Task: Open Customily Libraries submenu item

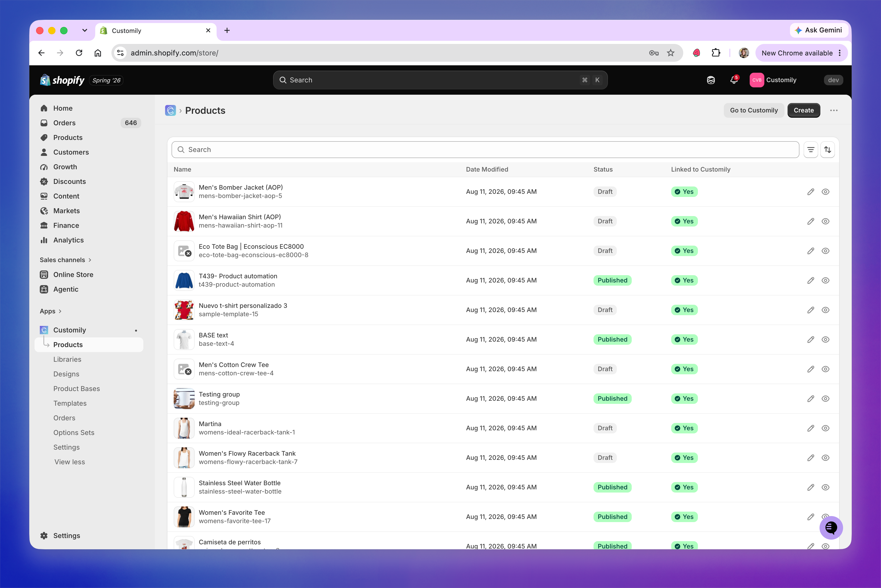Action: pyautogui.click(x=67, y=359)
